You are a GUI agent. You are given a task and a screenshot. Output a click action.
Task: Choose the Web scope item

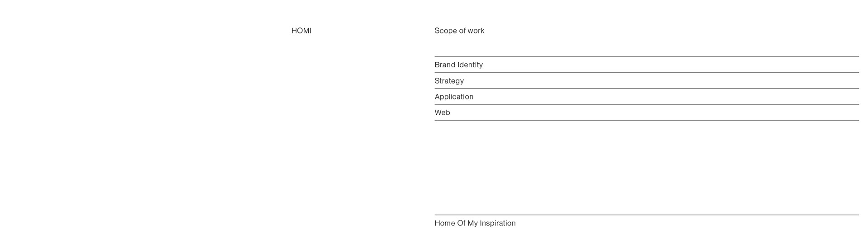[x=442, y=112]
